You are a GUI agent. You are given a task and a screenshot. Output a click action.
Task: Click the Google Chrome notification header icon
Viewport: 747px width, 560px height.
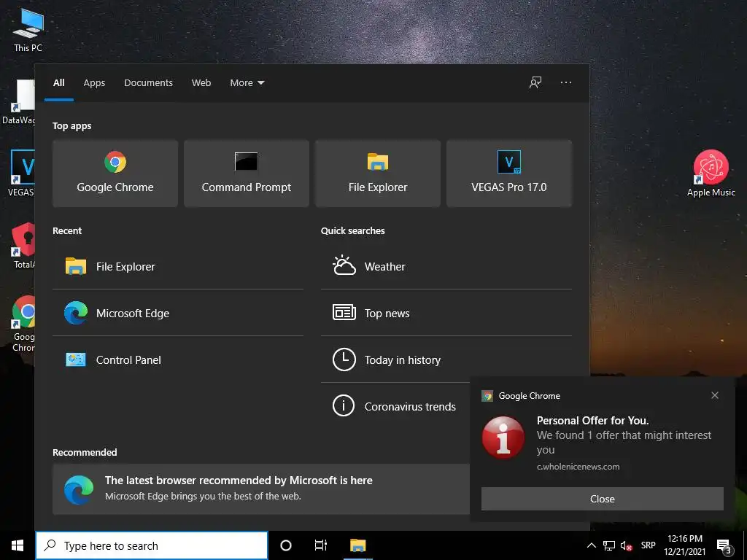tap(487, 396)
